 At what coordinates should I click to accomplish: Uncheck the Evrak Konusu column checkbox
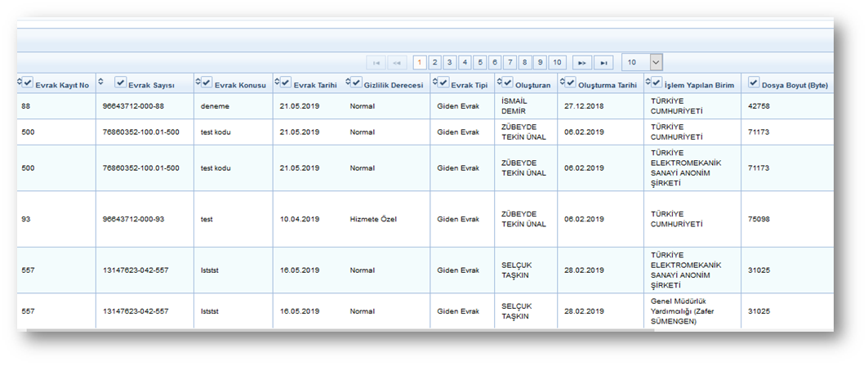pos(207,83)
